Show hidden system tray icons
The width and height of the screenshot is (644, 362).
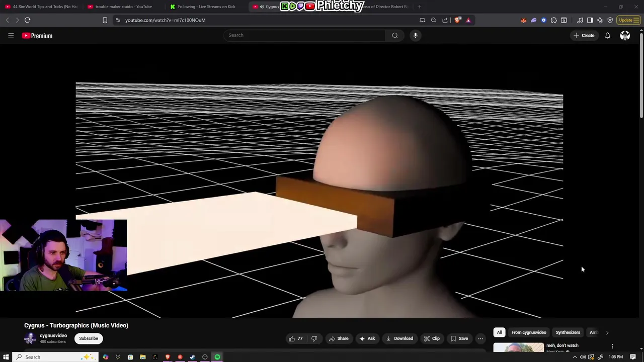pyautogui.click(x=575, y=357)
